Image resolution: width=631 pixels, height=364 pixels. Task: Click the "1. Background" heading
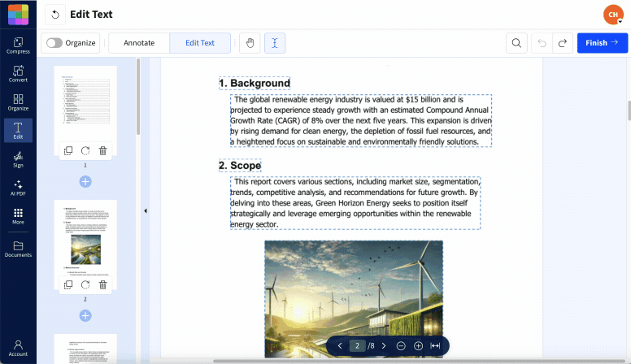pyautogui.click(x=255, y=83)
